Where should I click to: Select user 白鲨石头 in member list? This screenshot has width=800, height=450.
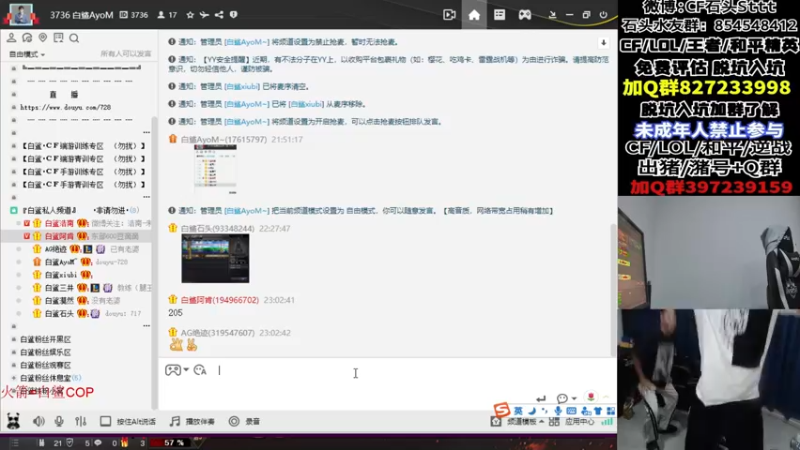[x=59, y=314]
